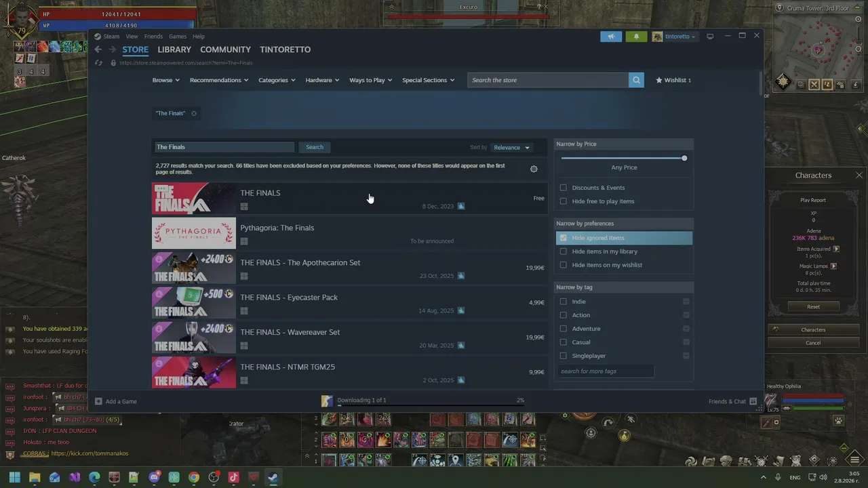Viewport: 868px width, 488px height.
Task: Open the View menu
Action: pos(132,37)
